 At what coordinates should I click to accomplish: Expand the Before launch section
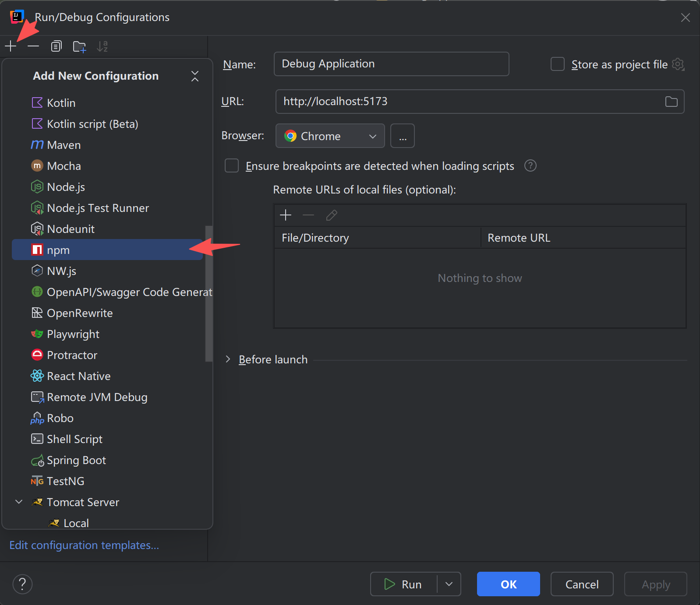click(x=228, y=359)
